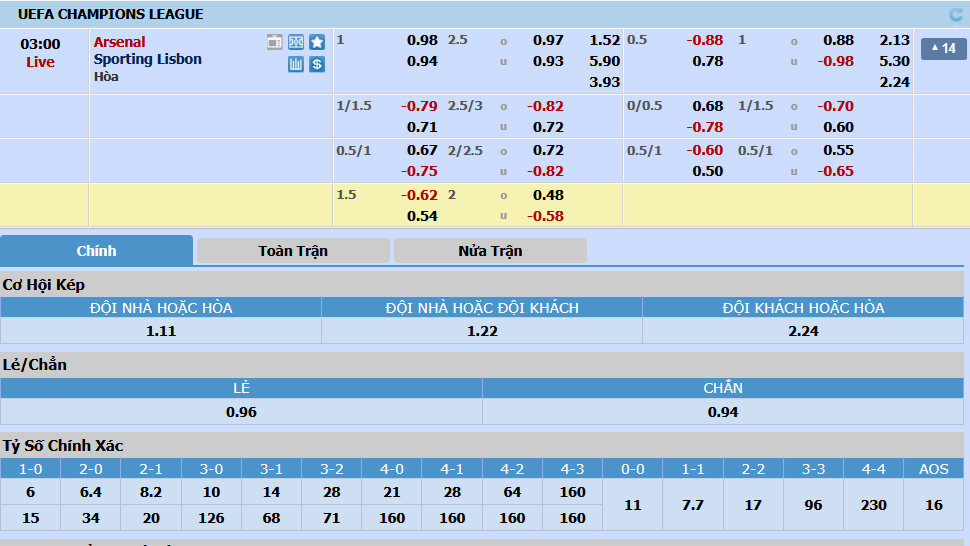Select even goals (Chẵn) odds 0.94

click(x=723, y=412)
